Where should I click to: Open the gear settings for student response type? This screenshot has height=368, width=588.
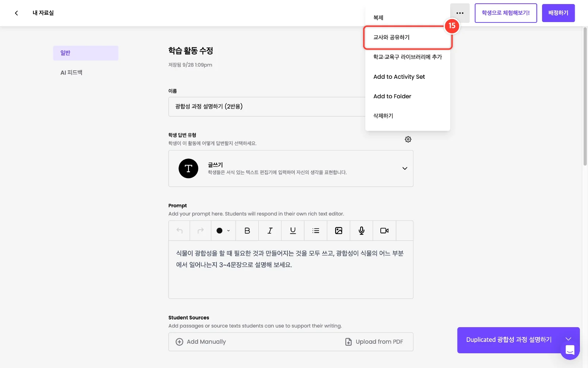click(x=408, y=139)
